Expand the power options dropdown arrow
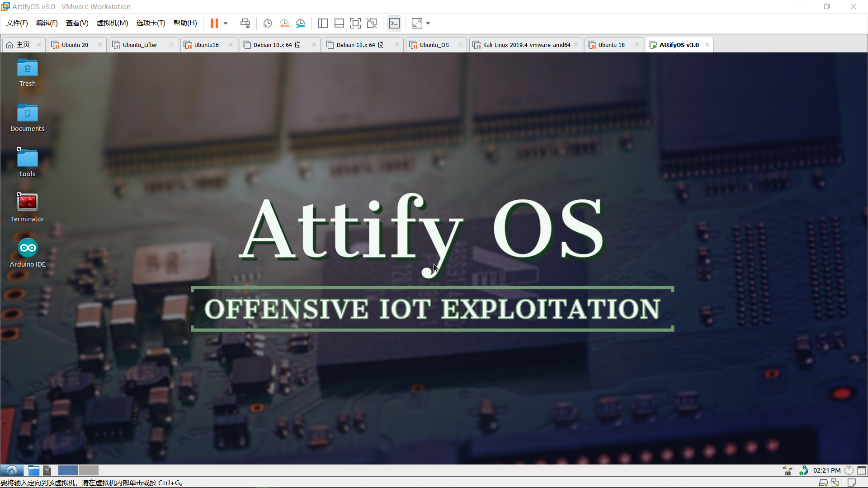The height and width of the screenshot is (488, 868). (226, 23)
